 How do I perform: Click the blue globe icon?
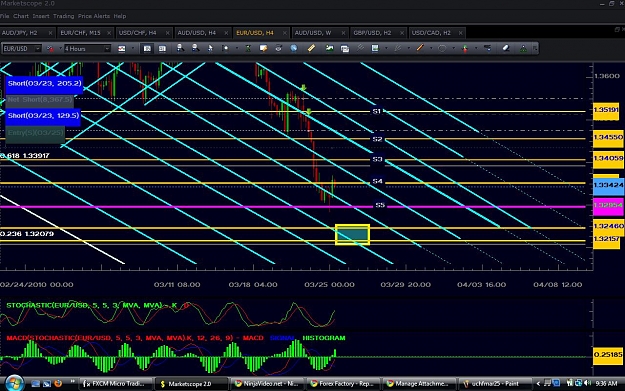pos(294,48)
